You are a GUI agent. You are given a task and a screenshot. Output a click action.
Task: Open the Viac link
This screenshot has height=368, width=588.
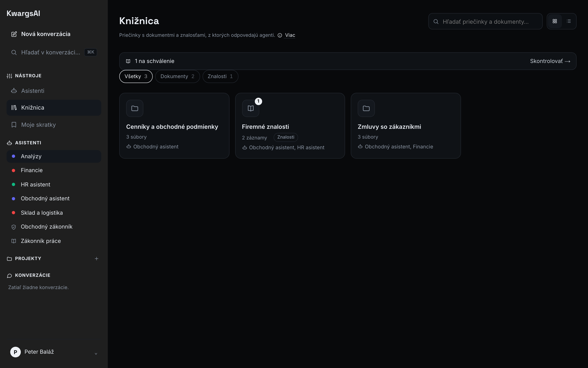(x=290, y=35)
